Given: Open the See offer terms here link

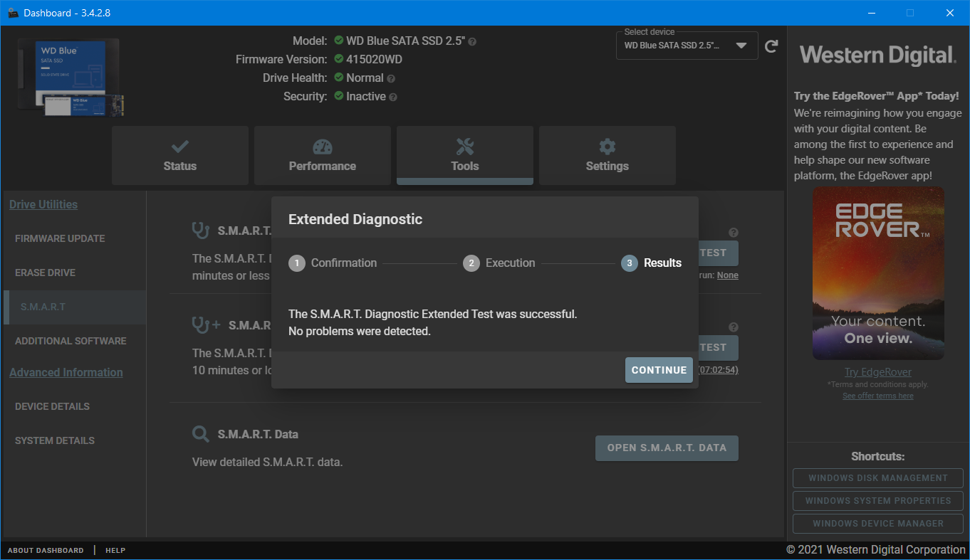Looking at the screenshot, I should (x=877, y=396).
